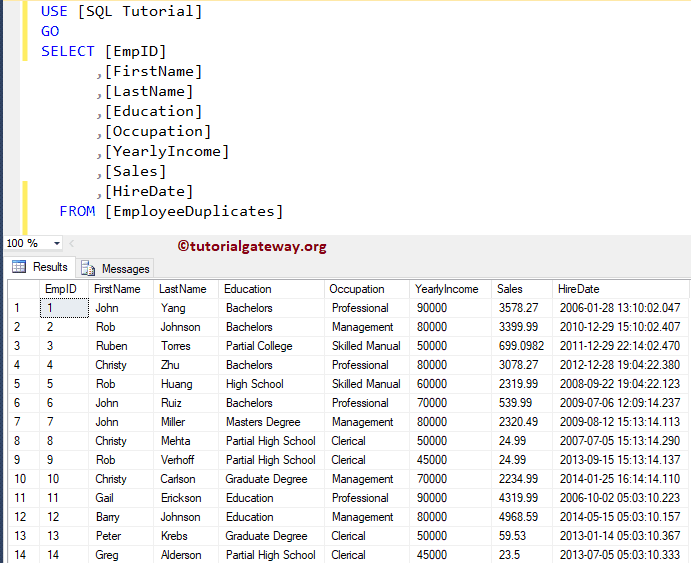Click the Occupation column header
Screen dimensions: 691x563
point(357,289)
